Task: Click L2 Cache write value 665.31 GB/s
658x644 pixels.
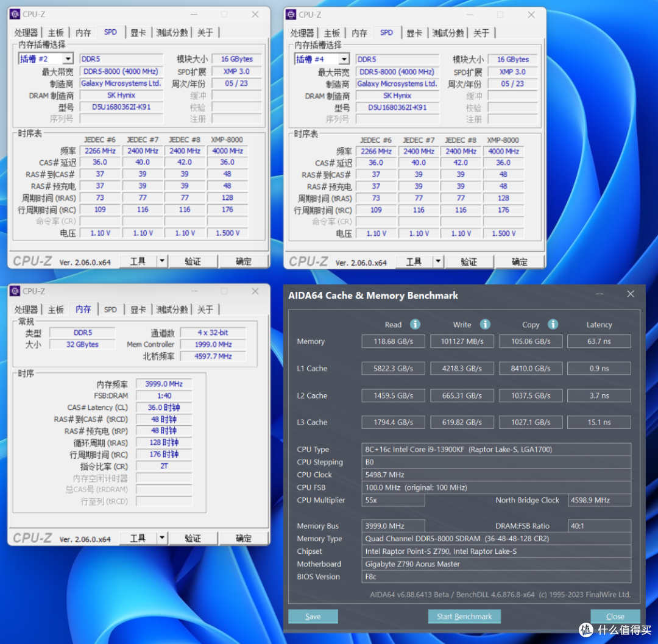Action: [462, 395]
